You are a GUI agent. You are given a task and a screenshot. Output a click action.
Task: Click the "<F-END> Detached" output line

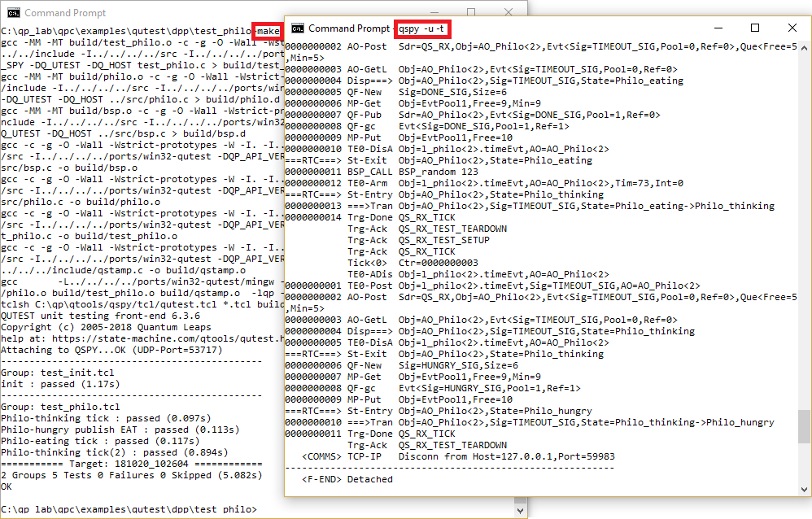point(347,479)
